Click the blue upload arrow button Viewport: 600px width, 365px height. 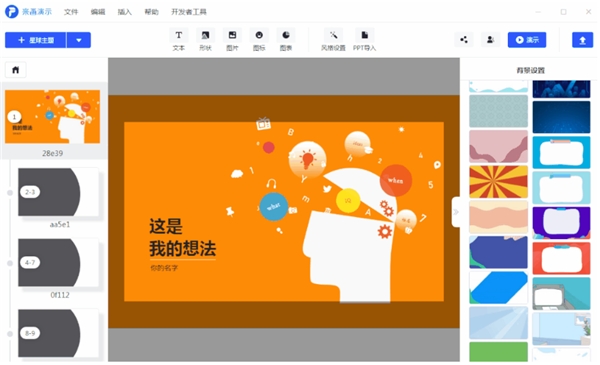582,40
